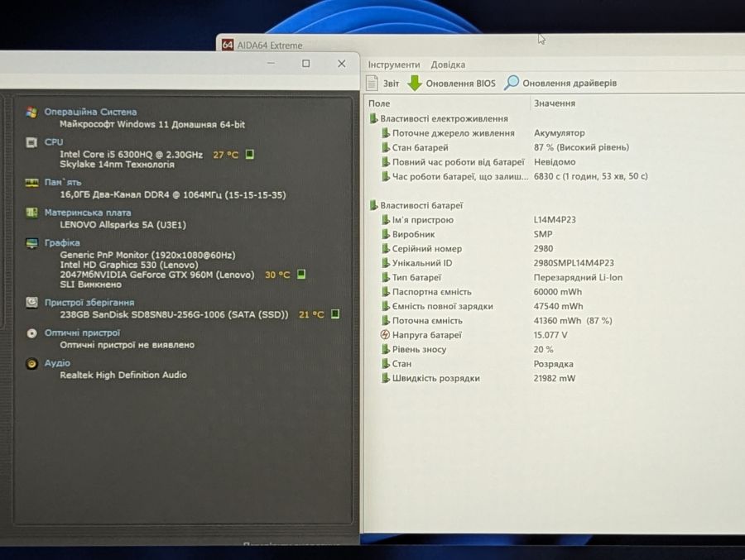Select the Серійний номер row
The image size is (745, 560).
click(x=468, y=248)
